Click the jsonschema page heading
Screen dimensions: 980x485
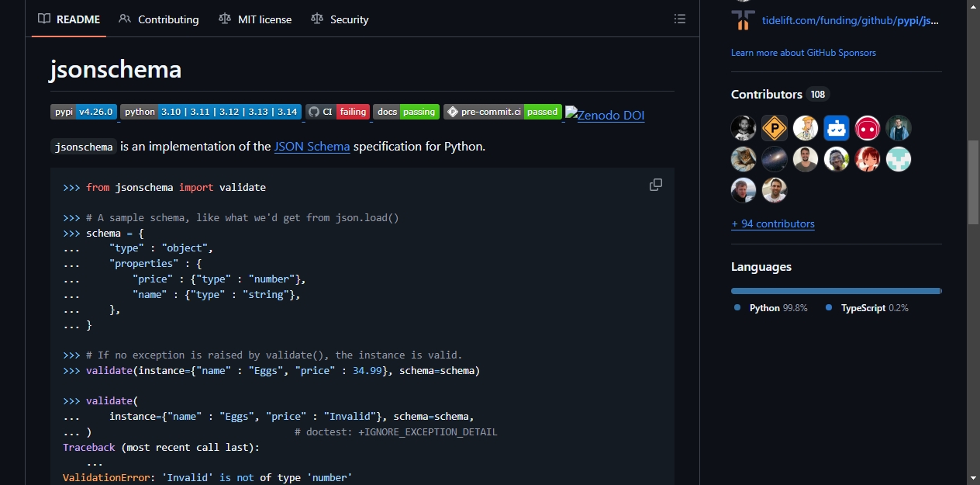click(116, 70)
